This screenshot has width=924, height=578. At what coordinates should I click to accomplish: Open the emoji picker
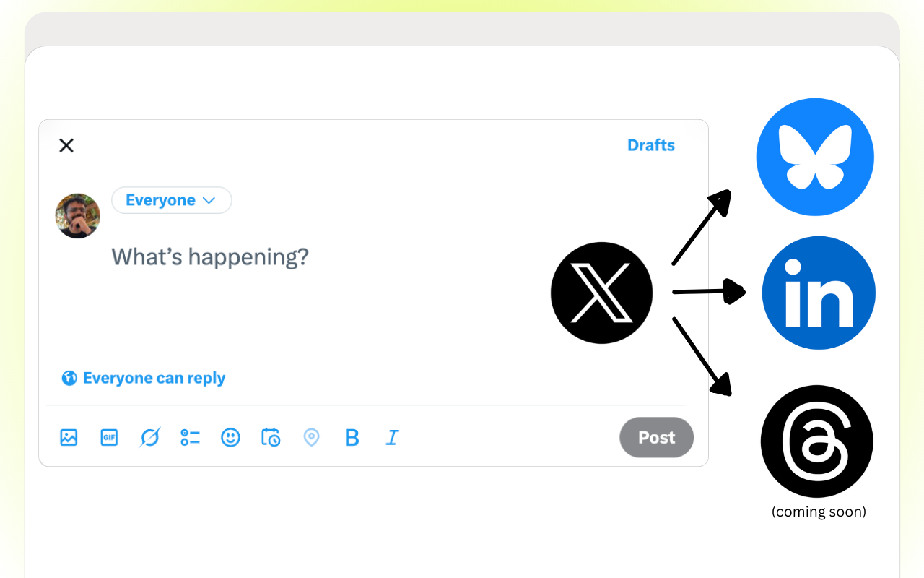230,437
